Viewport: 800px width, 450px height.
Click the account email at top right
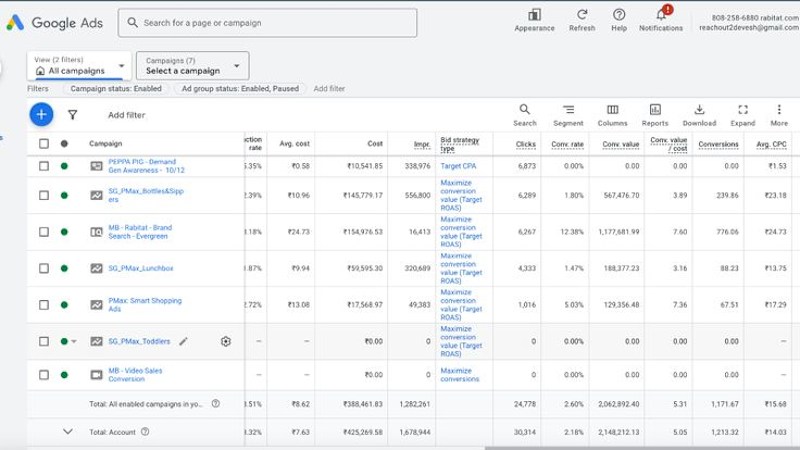(749, 28)
